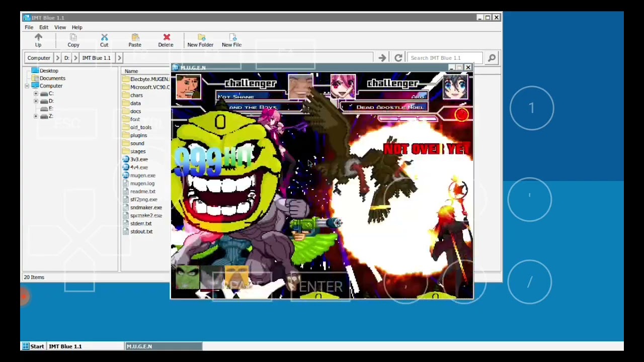Select Desktop in the folder tree
The height and width of the screenshot is (362, 644).
[x=49, y=71]
